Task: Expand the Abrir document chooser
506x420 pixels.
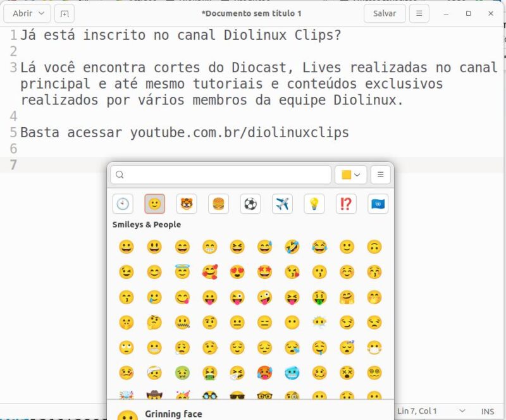Action: point(27,13)
